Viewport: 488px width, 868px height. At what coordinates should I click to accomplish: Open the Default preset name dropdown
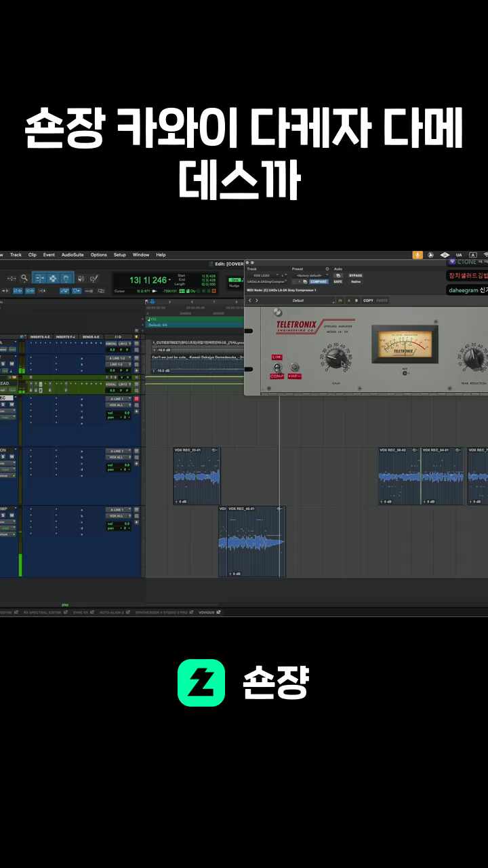click(298, 300)
